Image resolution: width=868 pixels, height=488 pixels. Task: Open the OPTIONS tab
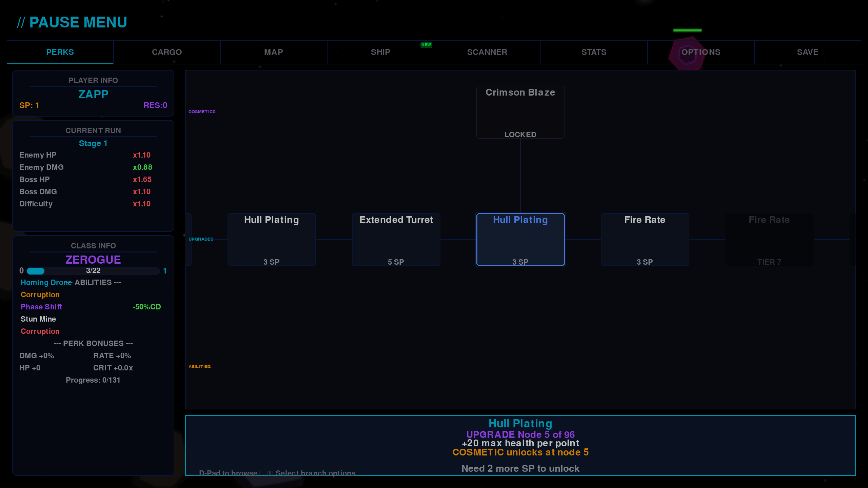point(701,52)
